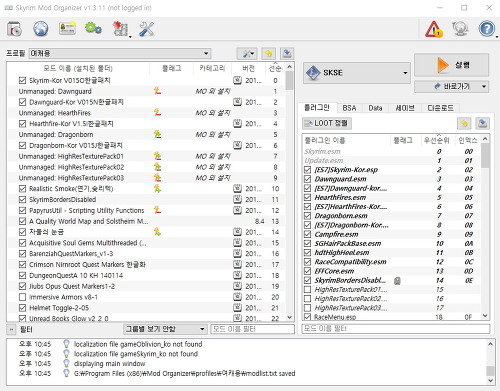Click the restore backup icon in plugin panel
This screenshot has width=500, height=391.
[464, 123]
